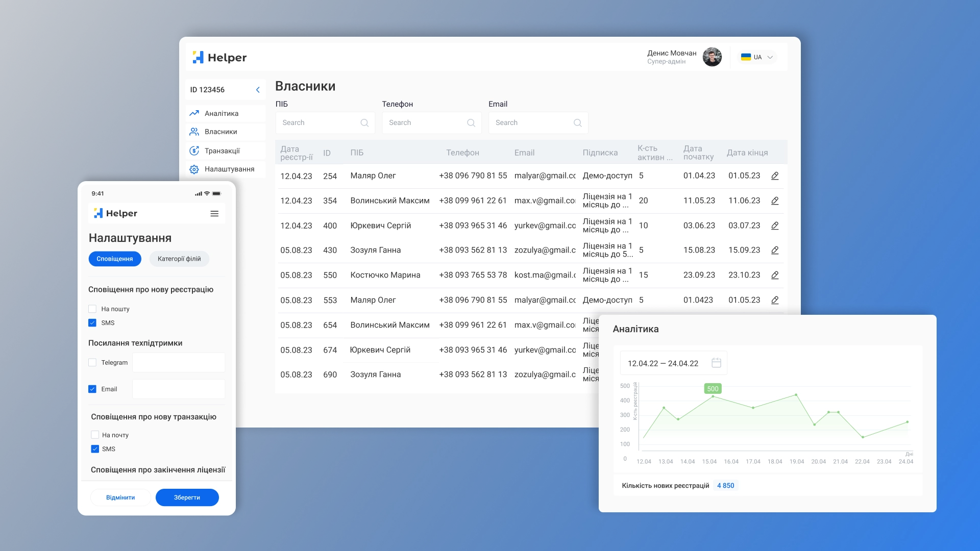Expand the UA language dropdown in header

coord(758,57)
